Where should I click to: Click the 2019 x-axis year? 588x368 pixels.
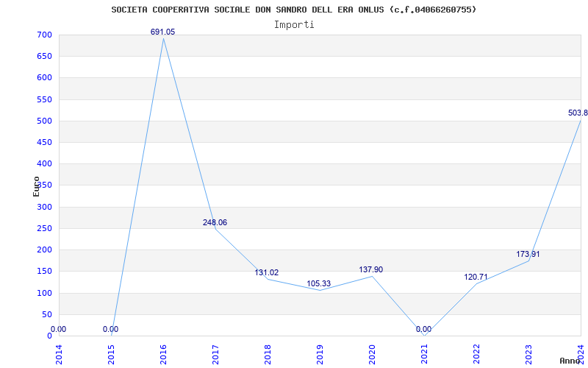tap(320, 354)
